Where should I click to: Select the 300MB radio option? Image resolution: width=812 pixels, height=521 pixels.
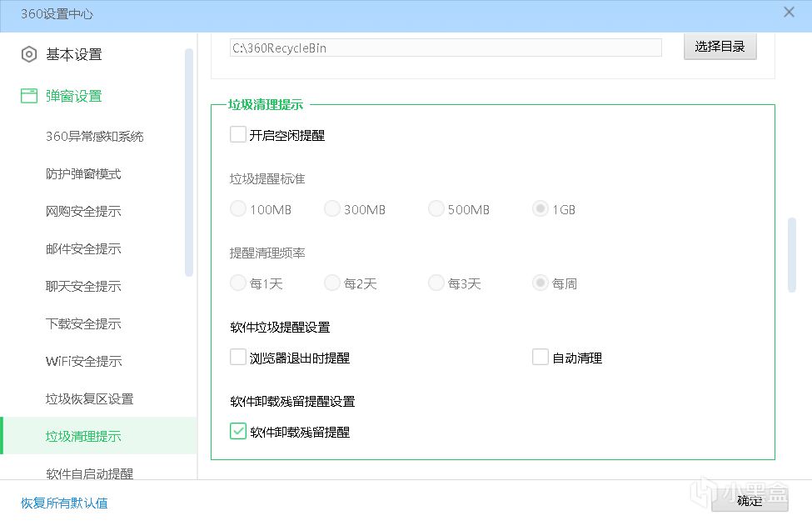point(332,208)
